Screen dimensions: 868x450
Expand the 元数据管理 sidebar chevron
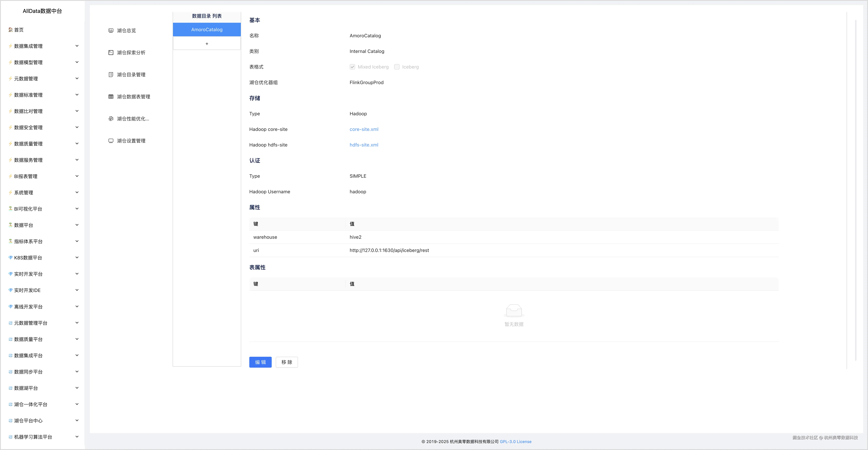click(77, 79)
